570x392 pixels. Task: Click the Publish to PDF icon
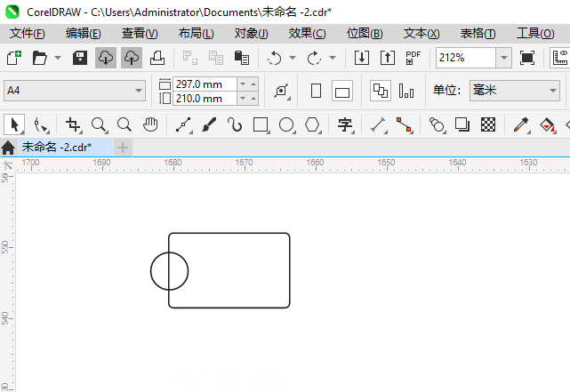413,58
